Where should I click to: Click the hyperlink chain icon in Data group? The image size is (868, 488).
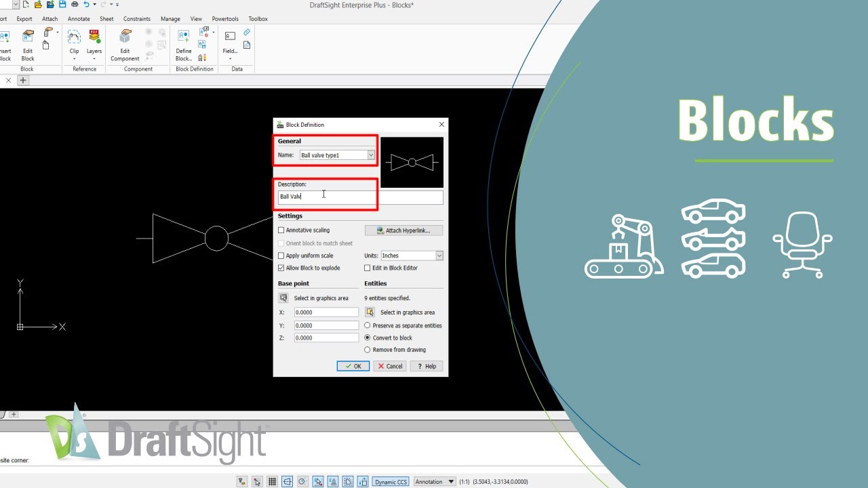[x=247, y=33]
